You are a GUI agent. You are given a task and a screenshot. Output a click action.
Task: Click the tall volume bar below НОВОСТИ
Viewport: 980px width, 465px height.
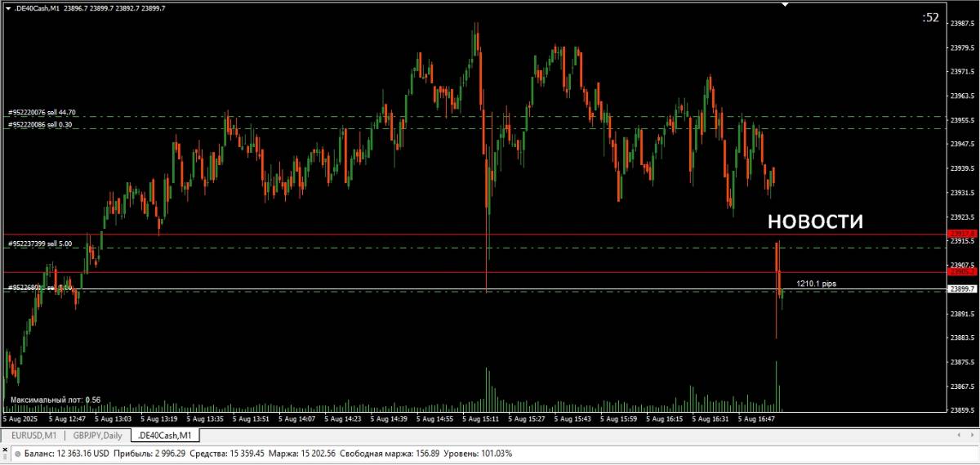[x=776, y=386]
